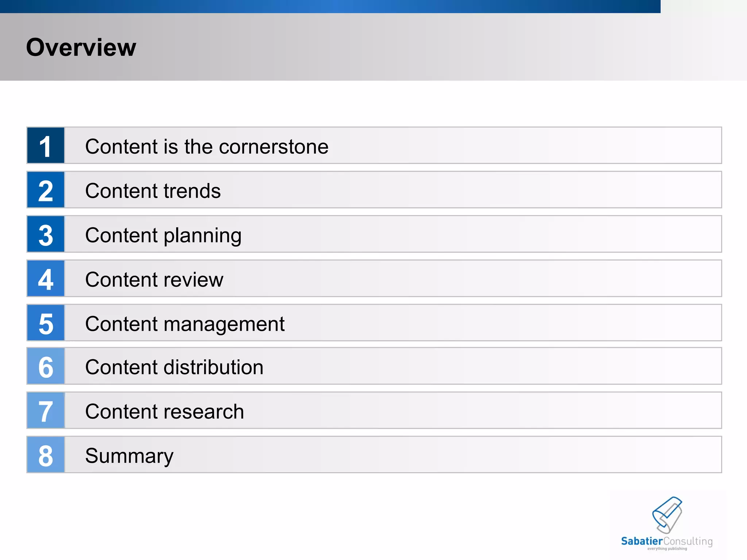Click the Sabatier Consulting logo graphic
The image size is (747, 560).
click(x=667, y=514)
